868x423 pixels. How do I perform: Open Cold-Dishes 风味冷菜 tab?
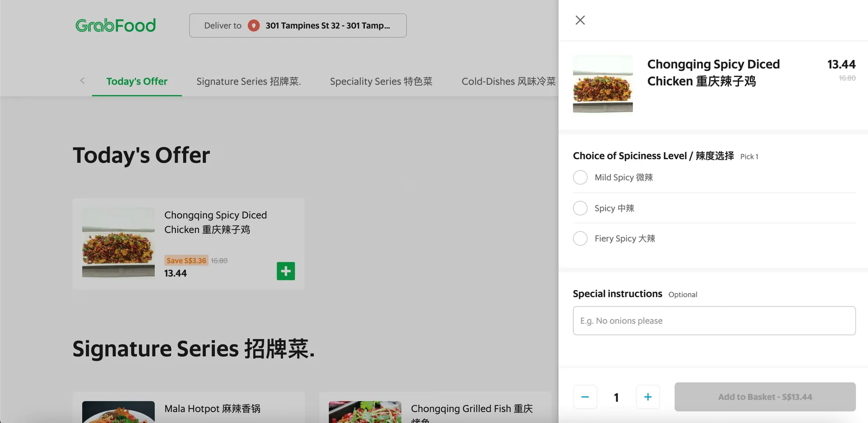point(509,81)
